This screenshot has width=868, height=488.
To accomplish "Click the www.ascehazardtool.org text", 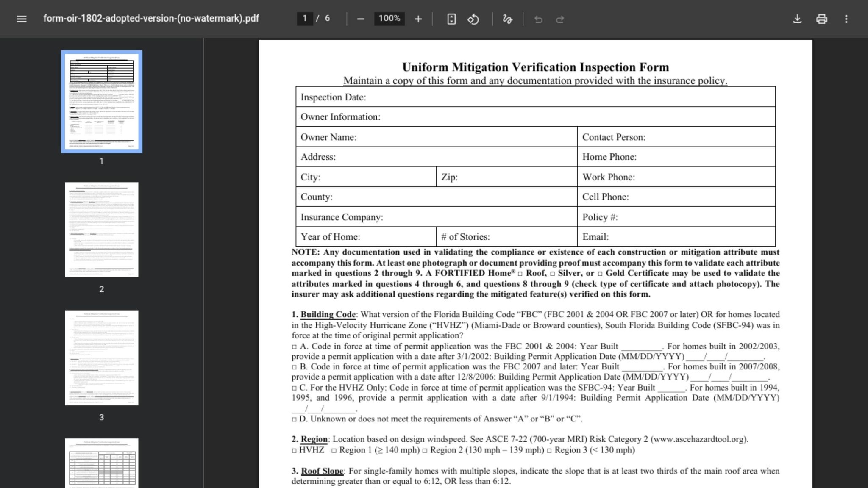I will 699,439.
